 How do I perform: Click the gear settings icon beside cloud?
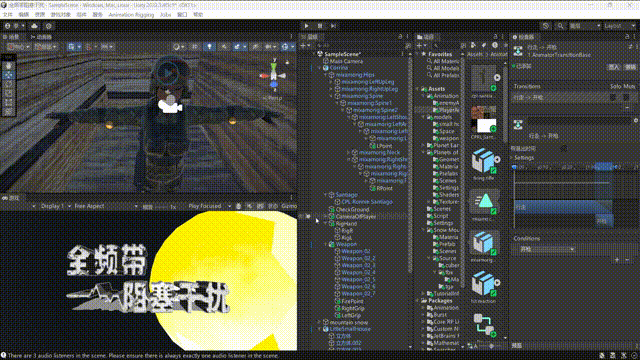coord(49,26)
